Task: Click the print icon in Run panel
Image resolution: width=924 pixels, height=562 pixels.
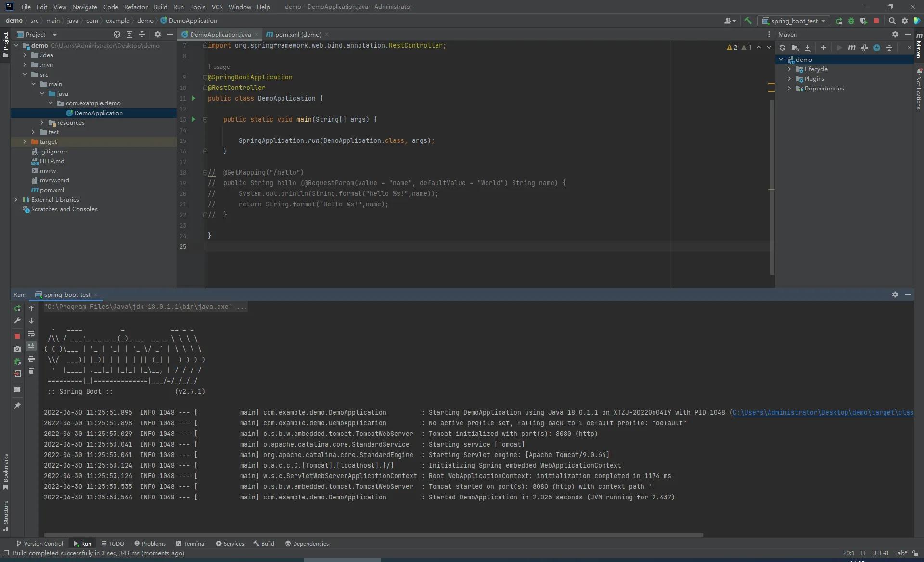Action: point(31,359)
